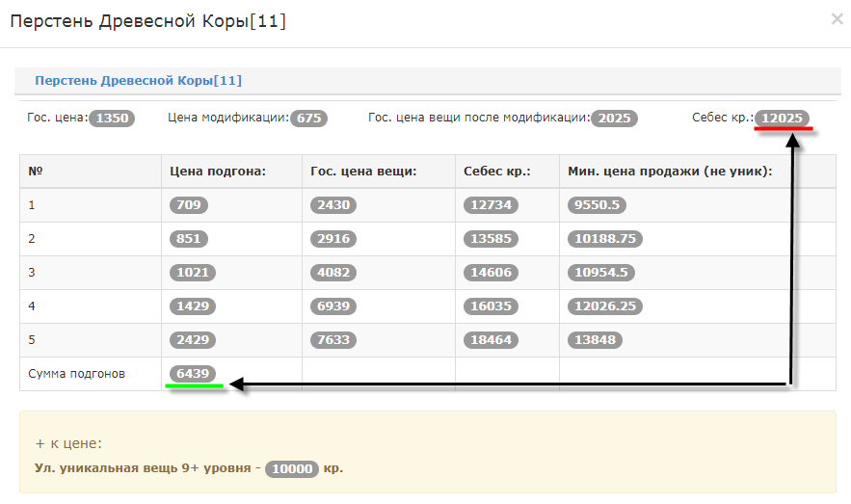The image size is (851, 504).
Task: Close the Перстень Древесной Коры dialog
Action: pos(837,18)
